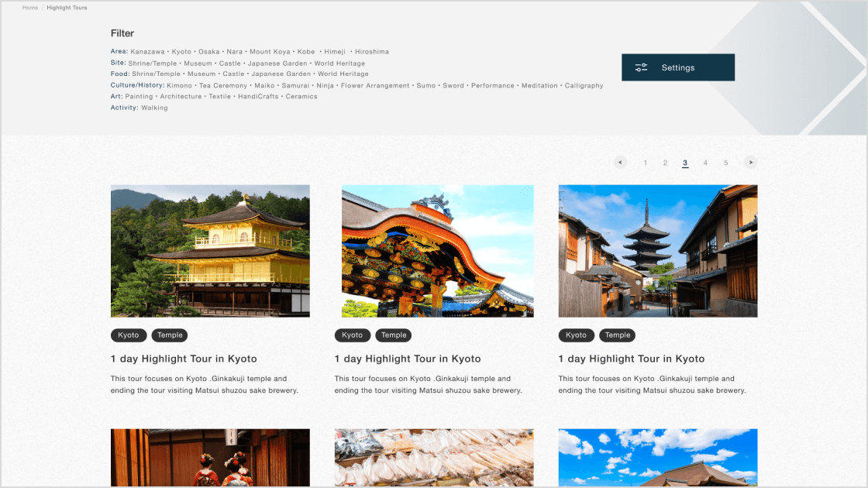Click the sliders icon on Settings button

click(641, 67)
